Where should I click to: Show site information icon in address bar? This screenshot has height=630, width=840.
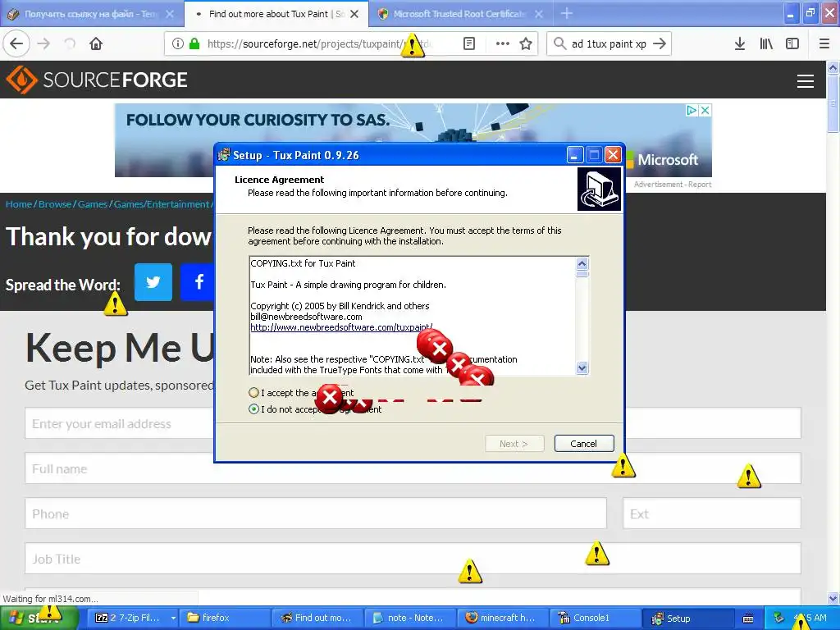[178, 43]
